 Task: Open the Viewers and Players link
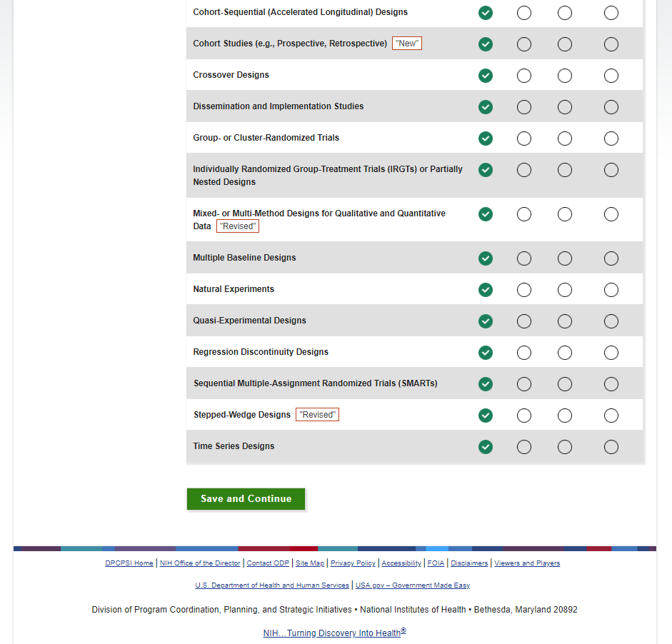pos(527,563)
